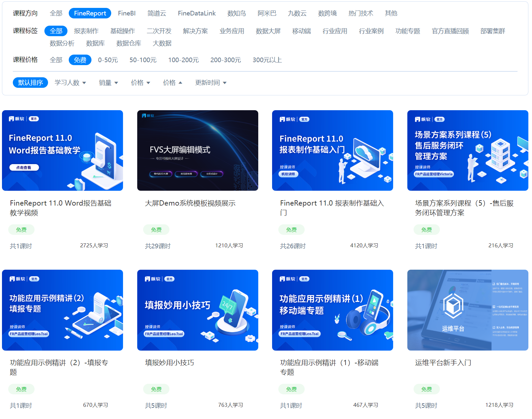Click the 点击查看 button on the Word报告 thumbnail

coord(24,167)
